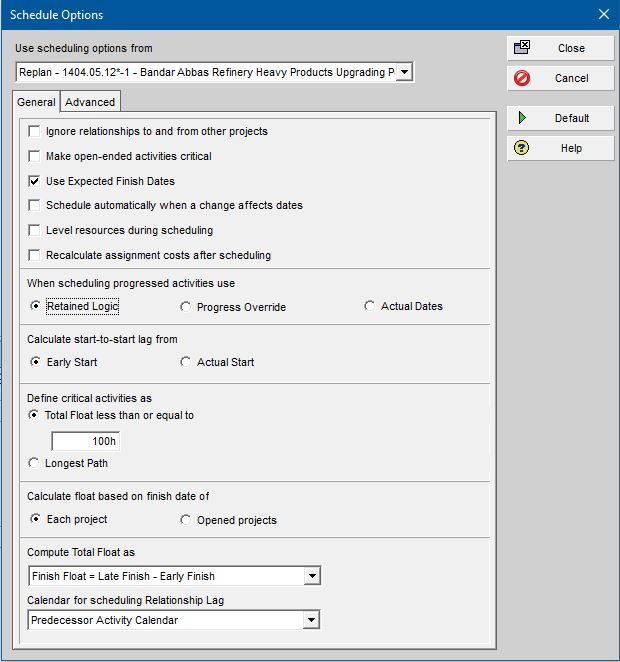This screenshot has height=662, width=620.
Task: Switch to the Advanced tab
Action: [x=91, y=102]
